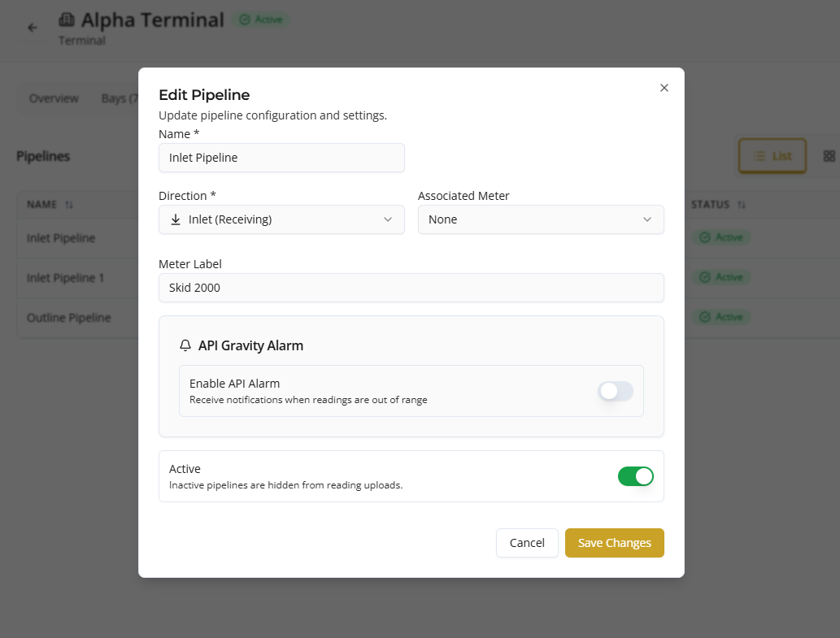Close the Edit Pipeline dialog with X
Screen dimensions: 840x638
coord(664,88)
